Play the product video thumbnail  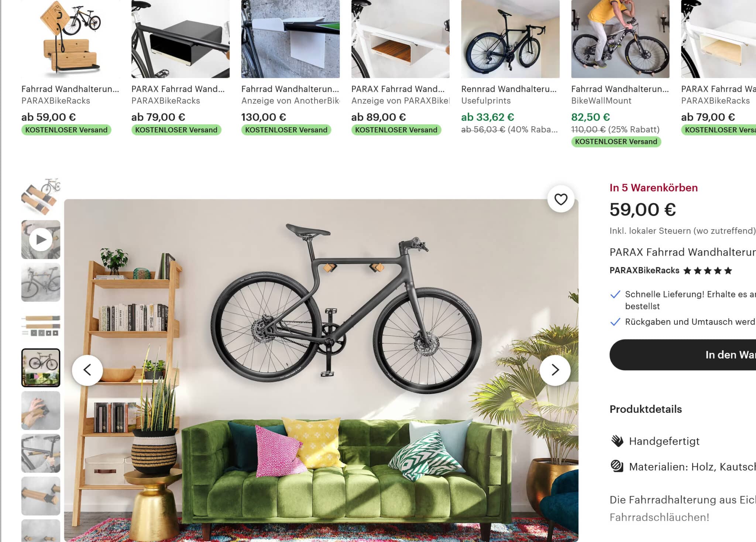[41, 240]
